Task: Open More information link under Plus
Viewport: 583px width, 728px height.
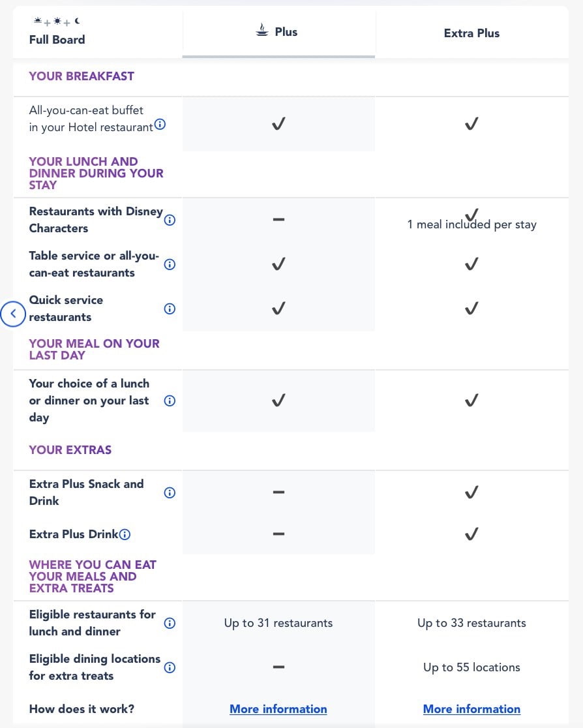Action: pyautogui.click(x=278, y=709)
